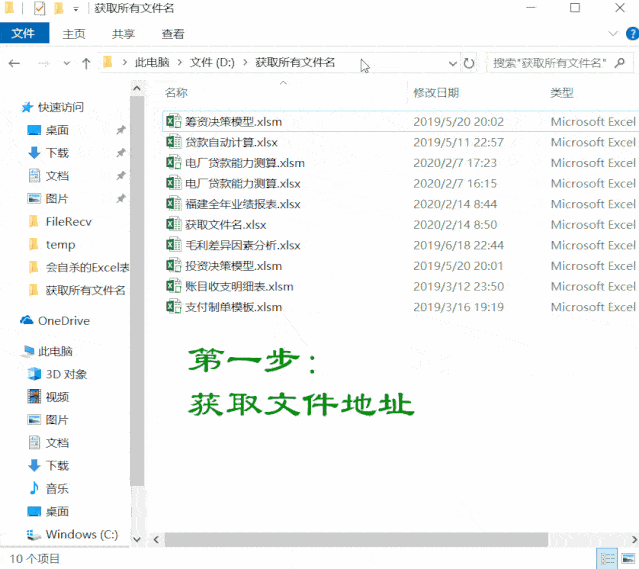Viewport: 639px width, 569px height.
Task: Go up one folder level
Action: coord(86,63)
